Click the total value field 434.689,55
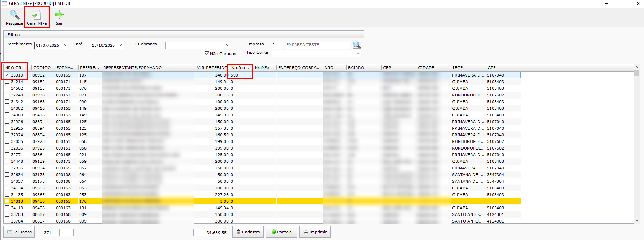The width and height of the screenshot is (644, 240). click(210, 233)
